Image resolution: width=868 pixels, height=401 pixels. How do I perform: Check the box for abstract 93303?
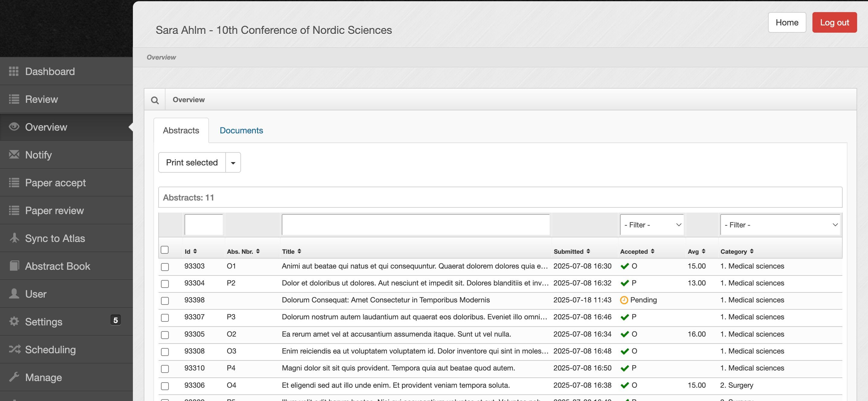[x=165, y=267]
